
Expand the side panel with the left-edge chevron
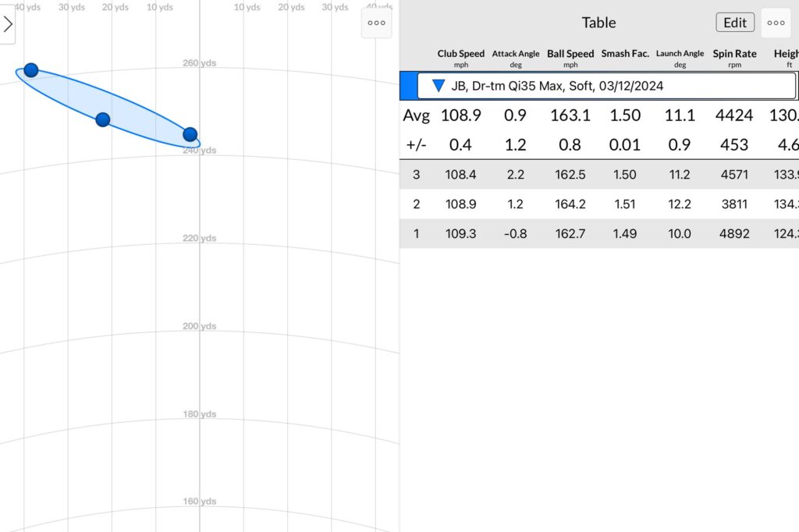8,24
